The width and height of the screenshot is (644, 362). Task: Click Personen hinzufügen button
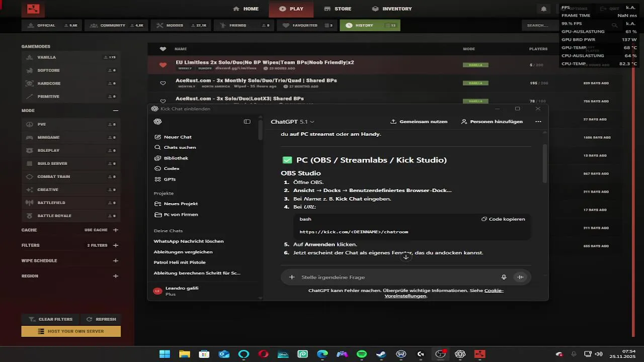tap(492, 122)
